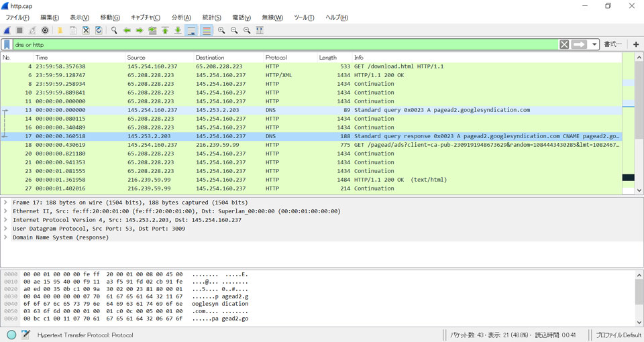The image size is (644, 342).
Task: Open the 移動(G) menu
Action: 110,17
